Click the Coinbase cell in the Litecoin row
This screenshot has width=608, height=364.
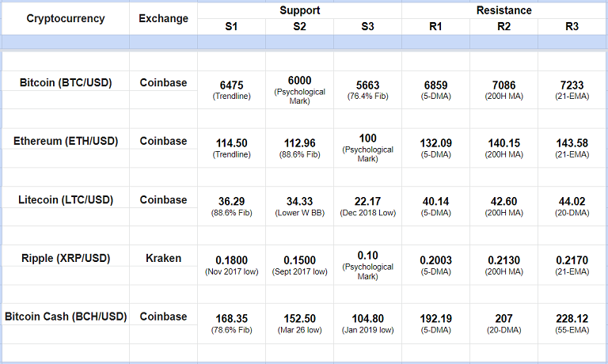click(164, 199)
